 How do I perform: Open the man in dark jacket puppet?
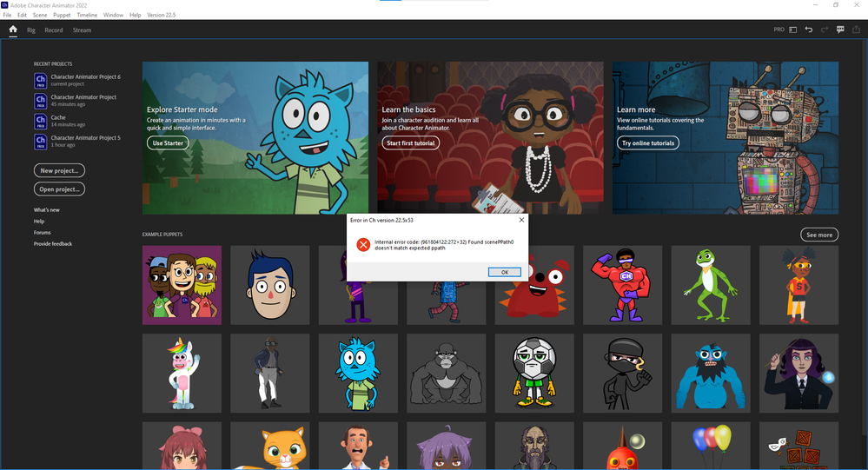click(269, 373)
